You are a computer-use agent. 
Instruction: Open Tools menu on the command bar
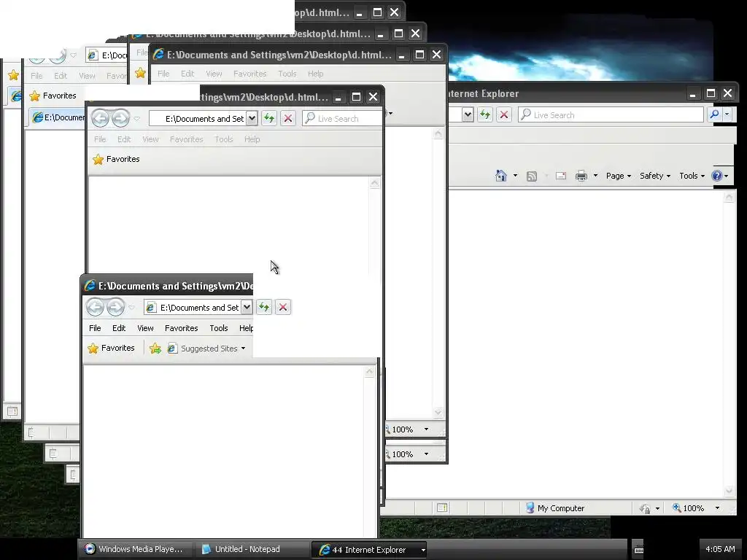[x=692, y=176]
